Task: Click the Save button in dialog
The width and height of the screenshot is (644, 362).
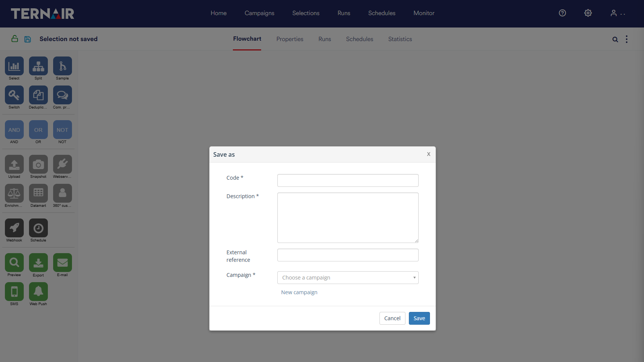Action: [x=419, y=318]
